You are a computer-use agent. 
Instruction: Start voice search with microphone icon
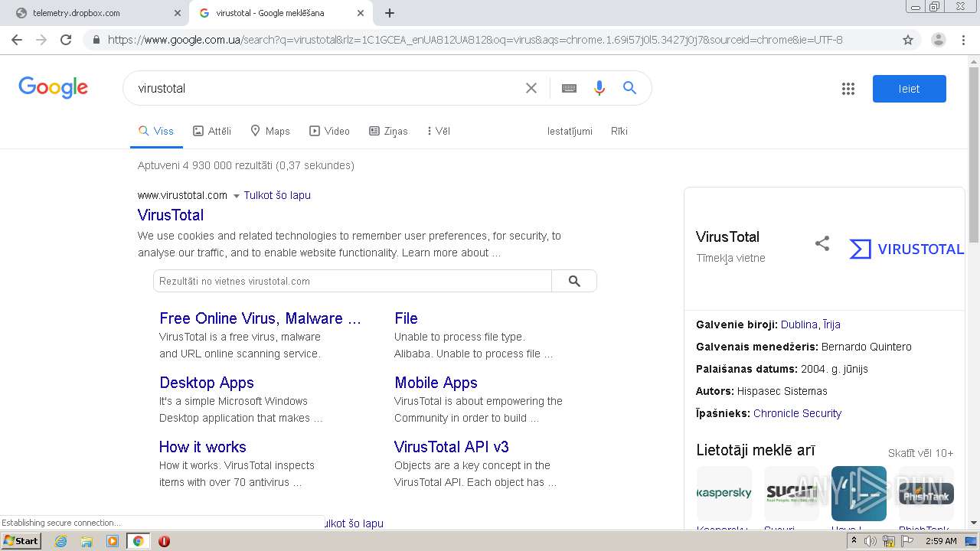pyautogui.click(x=599, y=88)
